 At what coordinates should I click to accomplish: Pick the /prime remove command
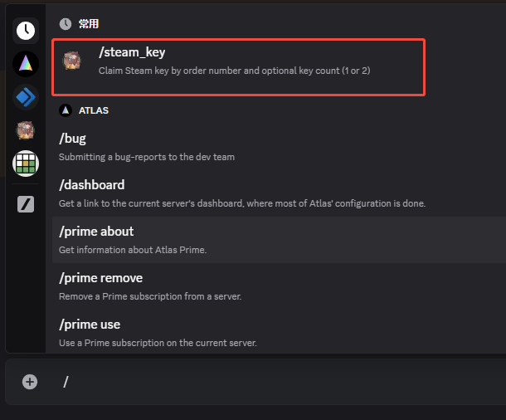click(280, 286)
